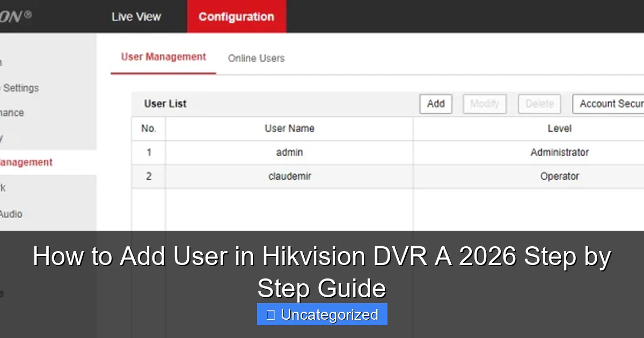Image resolution: width=644 pixels, height=338 pixels.
Task: Open the Maintenance sidebar item
Action: click(x=12, y=113)
